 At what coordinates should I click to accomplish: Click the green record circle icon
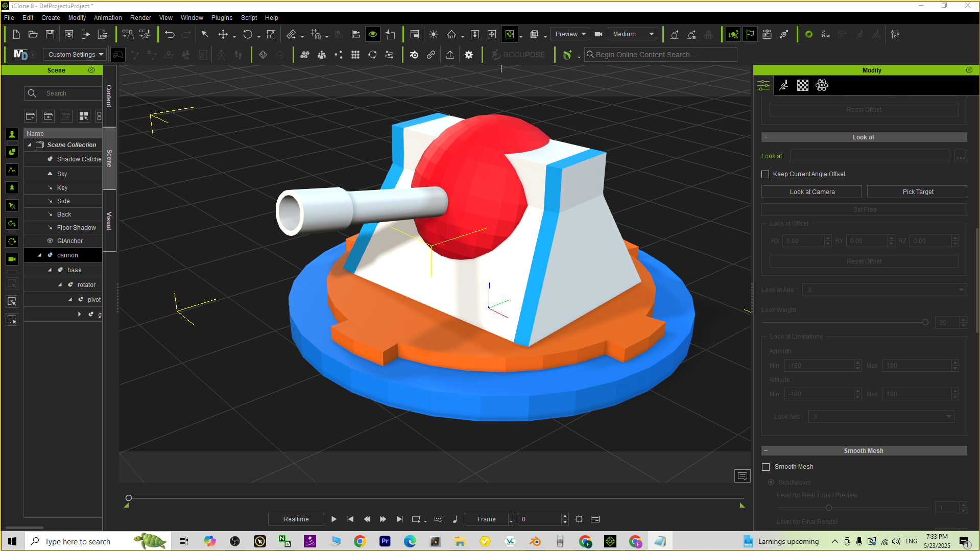809,34
